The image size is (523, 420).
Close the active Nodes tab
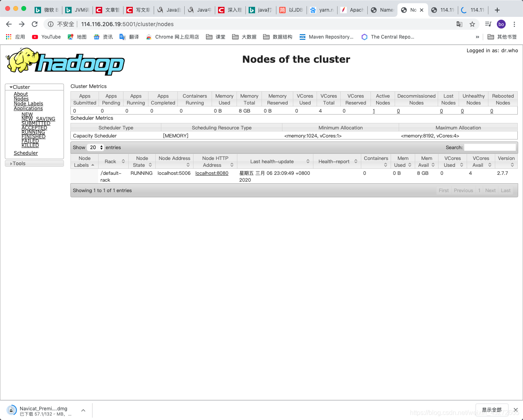point(422,10)
